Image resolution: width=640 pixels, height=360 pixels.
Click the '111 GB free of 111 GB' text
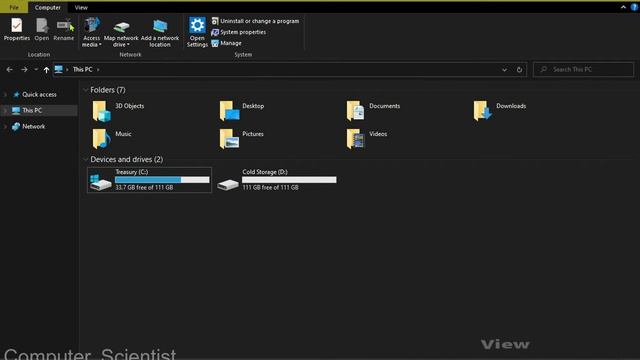[270, 187]
